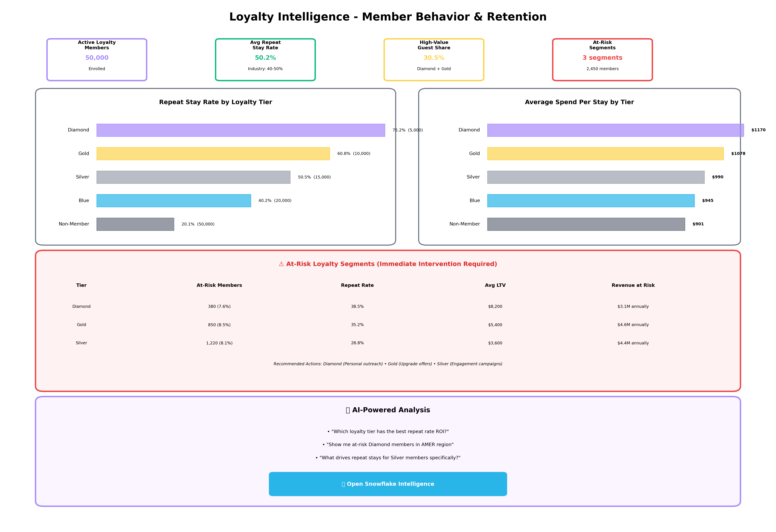The width and height of the screenshot is (776, 532).
Task: Click the warning icon in At-Risk heading
Action: pyautogui.click(x=281, y=264)
